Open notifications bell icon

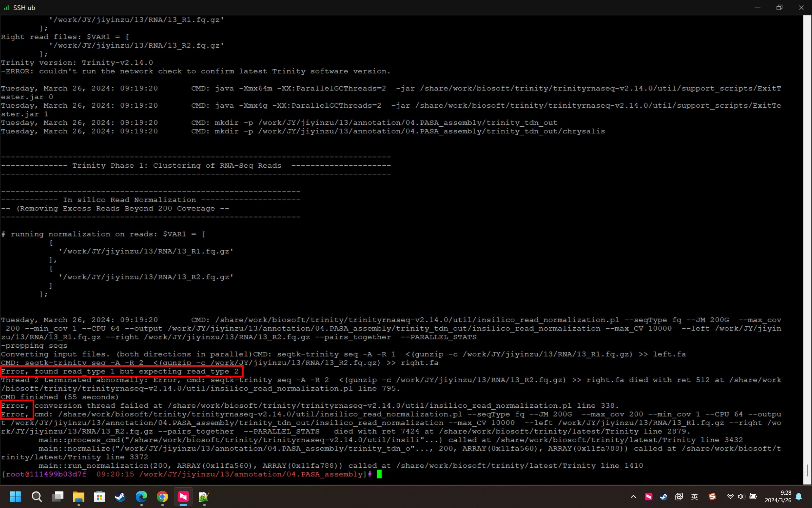(x=799, y=496)
